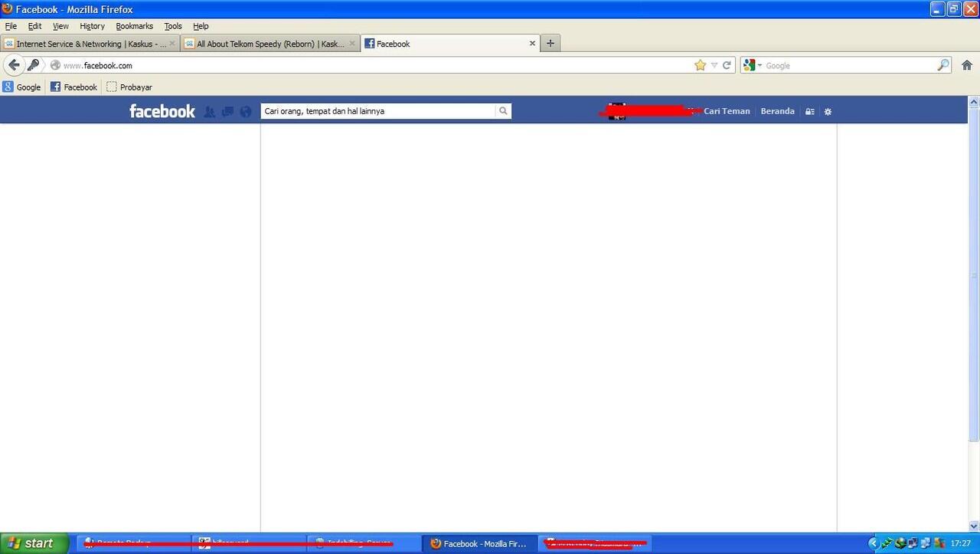The image size is (980, 554).
Task: Reload the page with the refresh icon
Action: (x=727, y=65)
